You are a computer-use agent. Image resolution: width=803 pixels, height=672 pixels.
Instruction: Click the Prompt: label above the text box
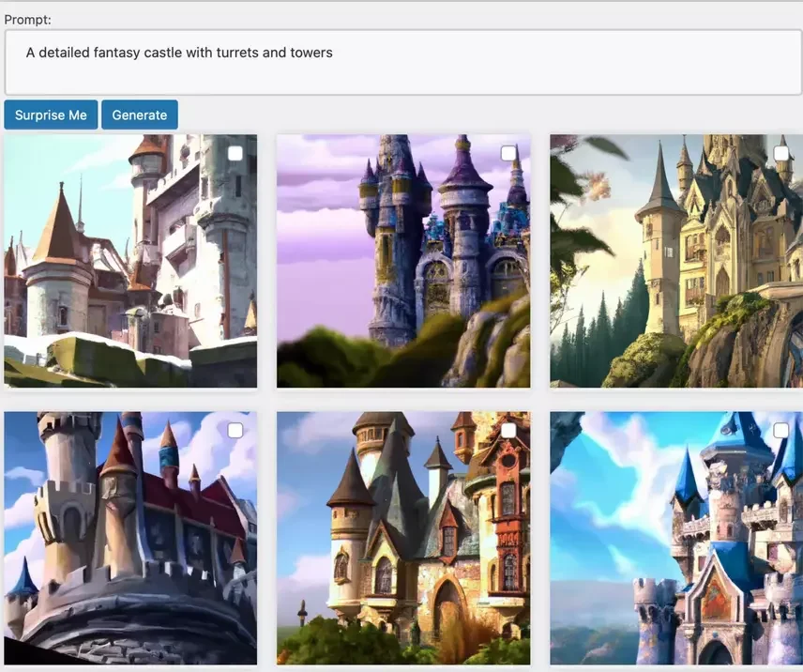[x=27, y=20]
